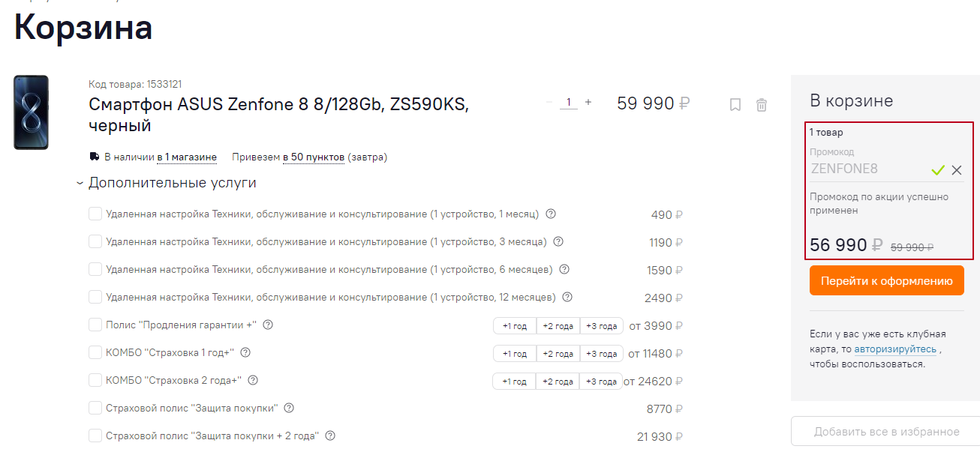
Task: Remove applied promo code ZENFONE8
Action: [957, 170]
